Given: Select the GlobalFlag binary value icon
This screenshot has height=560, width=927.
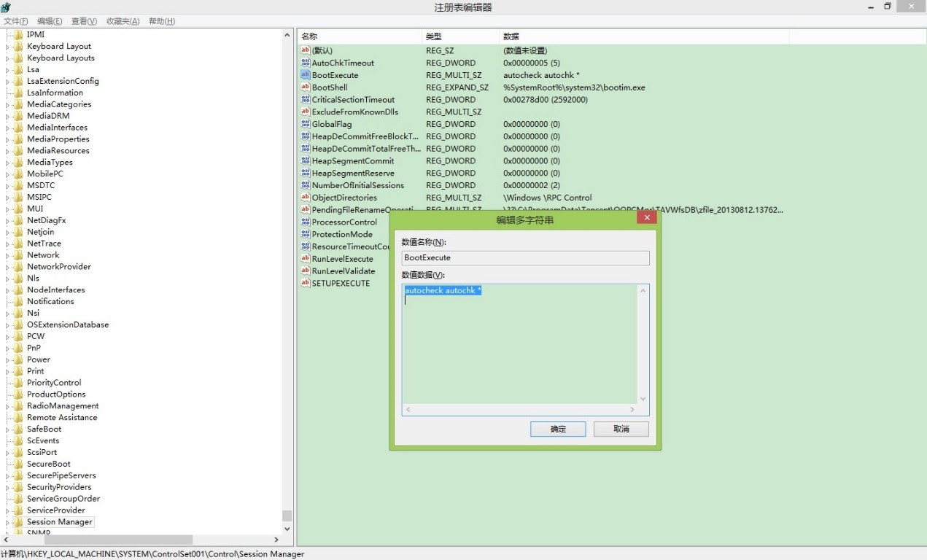Looking at the screenshot, I should (306, 124).
